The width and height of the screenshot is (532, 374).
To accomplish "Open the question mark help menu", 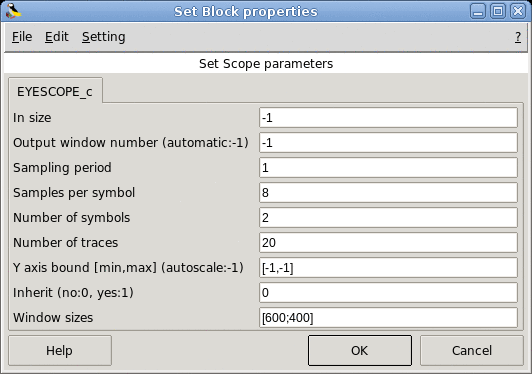I will tap(518, 37).
